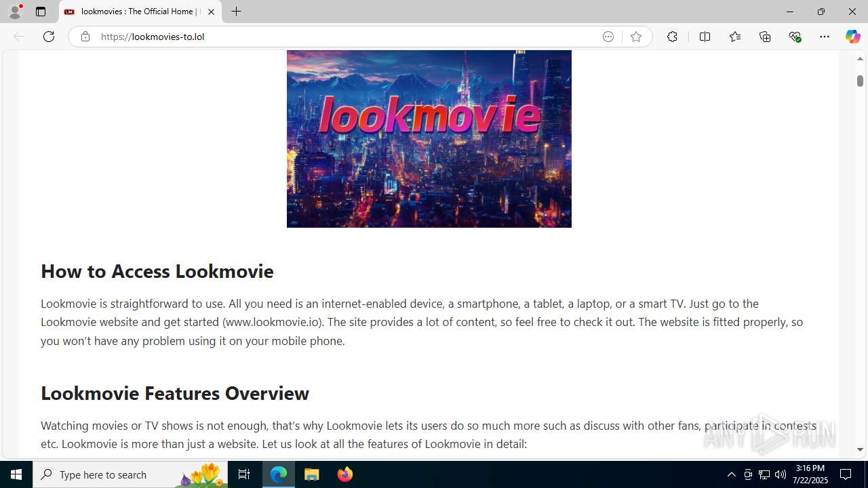Click scrollbar down arrow
This screenshot has width=868, height=488.
click(860, 449)
